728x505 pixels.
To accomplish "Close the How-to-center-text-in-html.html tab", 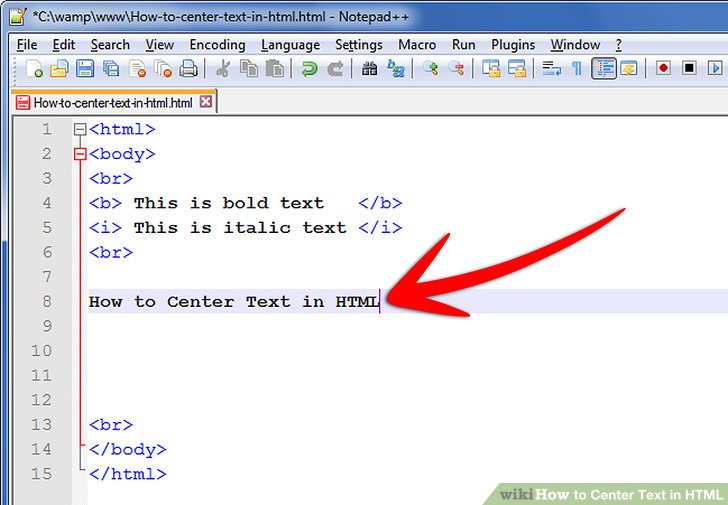I will click(206, 102).
